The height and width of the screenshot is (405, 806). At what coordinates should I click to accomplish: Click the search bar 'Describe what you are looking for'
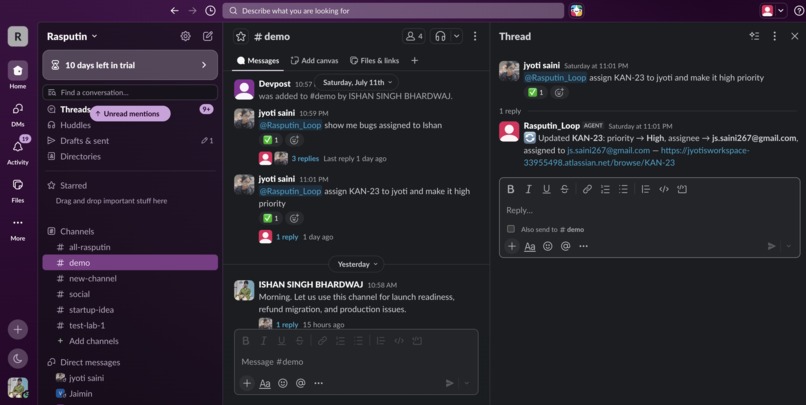(393, 10)
